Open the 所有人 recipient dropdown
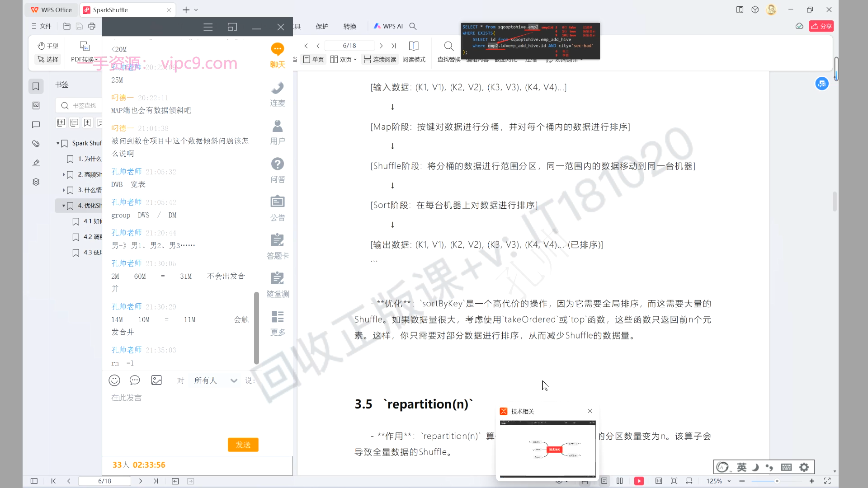This screenshot has width=868, height=488. [216, 380]
